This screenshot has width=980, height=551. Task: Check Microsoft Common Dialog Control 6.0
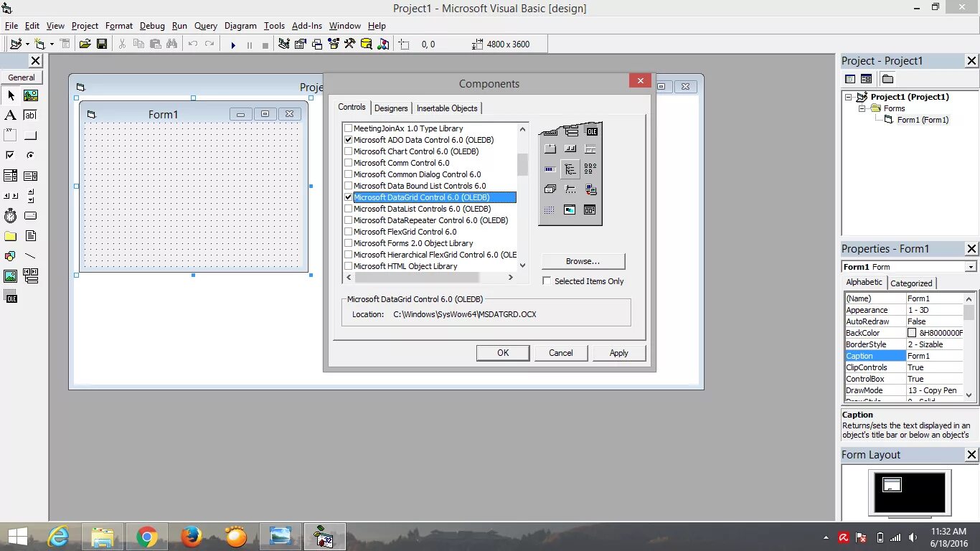(x=349, y=174)
